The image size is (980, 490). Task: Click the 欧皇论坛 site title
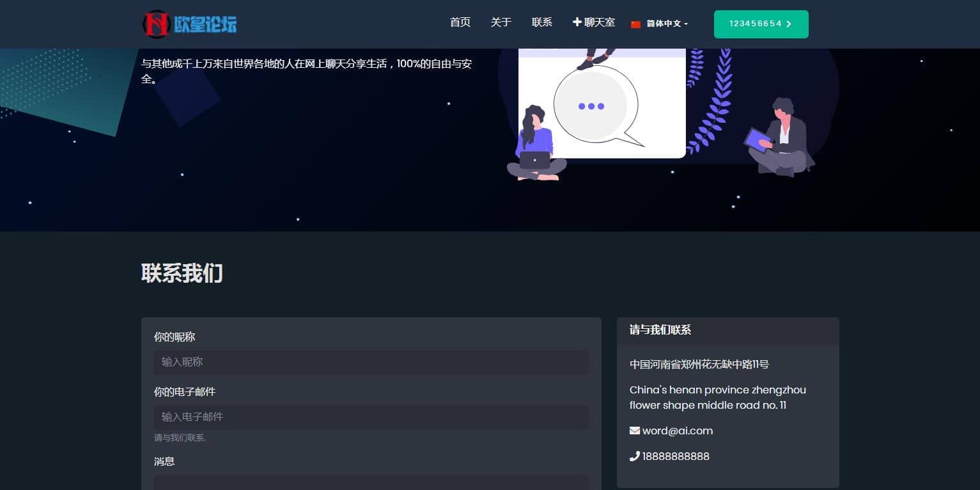click(205, 24)
